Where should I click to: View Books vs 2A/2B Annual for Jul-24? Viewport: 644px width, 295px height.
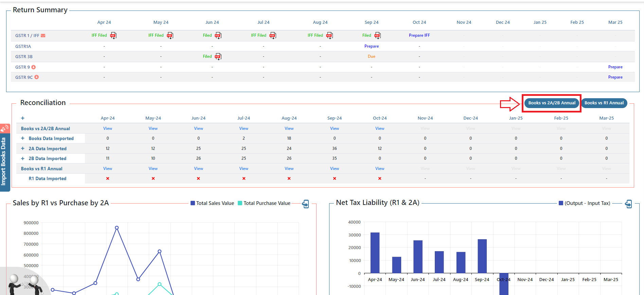pyautogui.click(x=244, y=128)
